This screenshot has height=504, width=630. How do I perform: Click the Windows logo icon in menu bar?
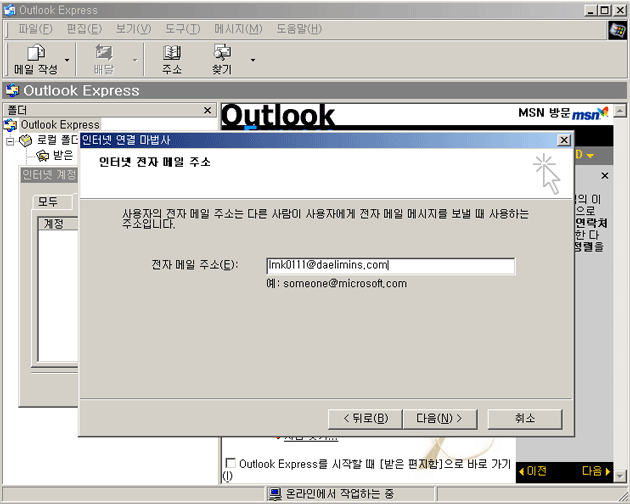[x=617, y=30]
